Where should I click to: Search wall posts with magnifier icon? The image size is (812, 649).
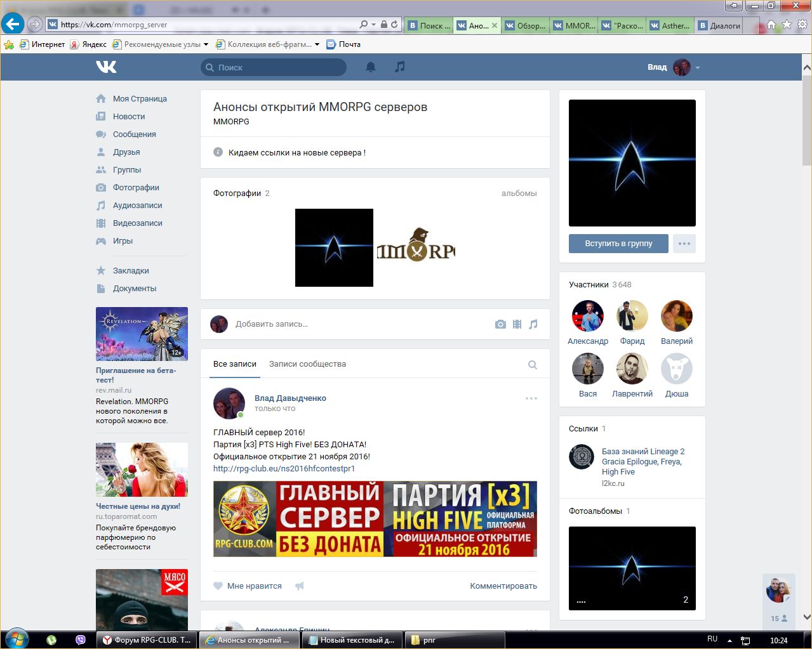pyautogui.click(x=533, y=365)
